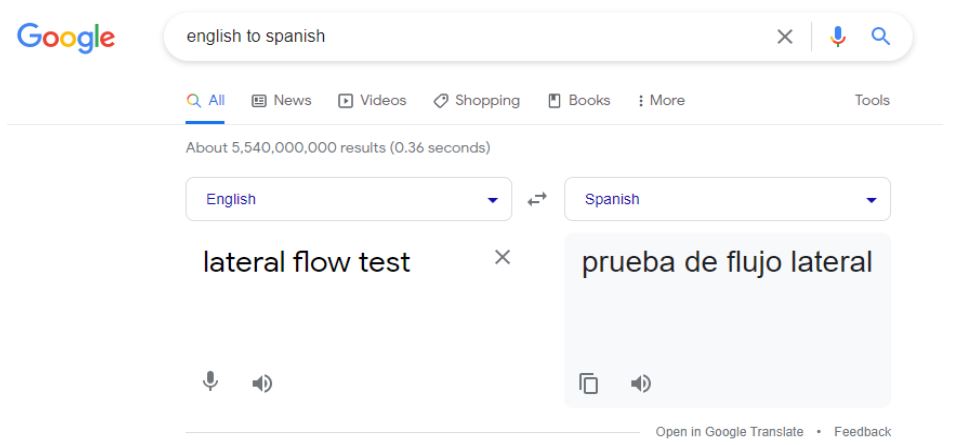Open the Books results tab
This screenshot has height=445, width=956.
[579, 101]
